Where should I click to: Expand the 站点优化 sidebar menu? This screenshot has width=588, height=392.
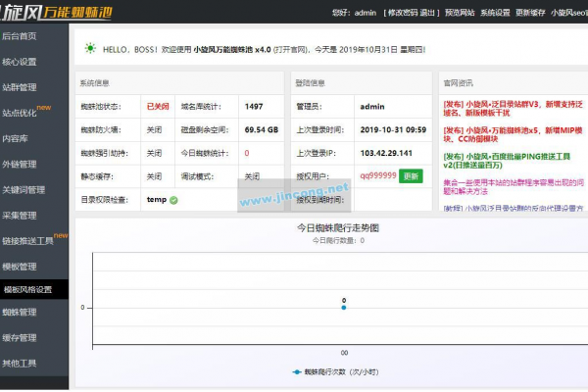tap(20, 113)
